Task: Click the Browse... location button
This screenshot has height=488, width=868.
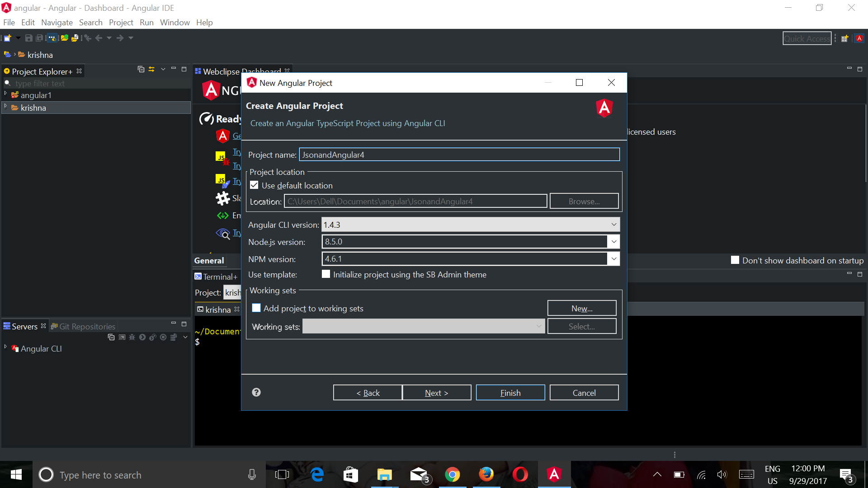Action: click(584, 201)
